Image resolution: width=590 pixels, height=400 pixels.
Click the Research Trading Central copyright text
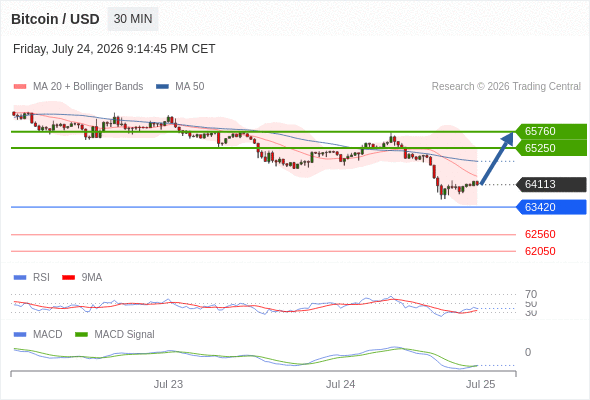506,87
